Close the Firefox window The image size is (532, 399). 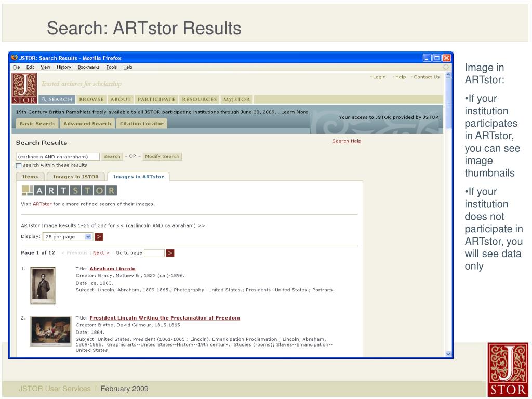[446, 58]
